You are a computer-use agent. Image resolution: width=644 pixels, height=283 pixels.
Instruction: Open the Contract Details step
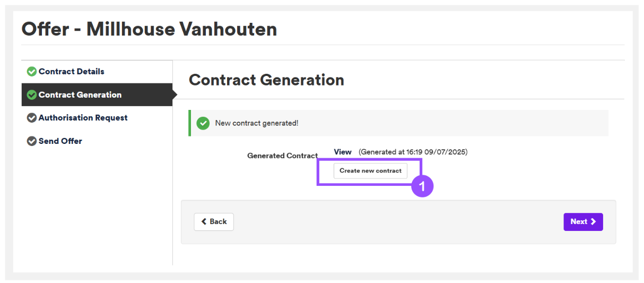(x=72, y=72)
